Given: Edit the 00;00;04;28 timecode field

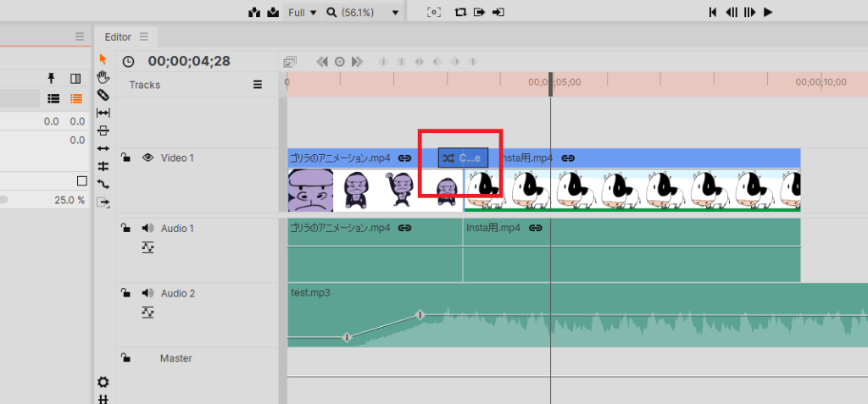Looking at the screenshot, I should 189,62.
